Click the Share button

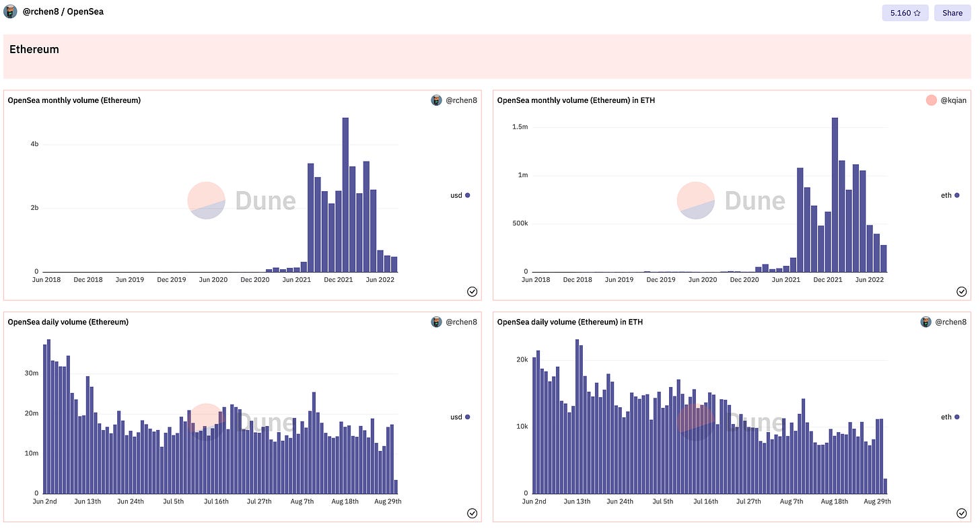[x=952, y=13]
